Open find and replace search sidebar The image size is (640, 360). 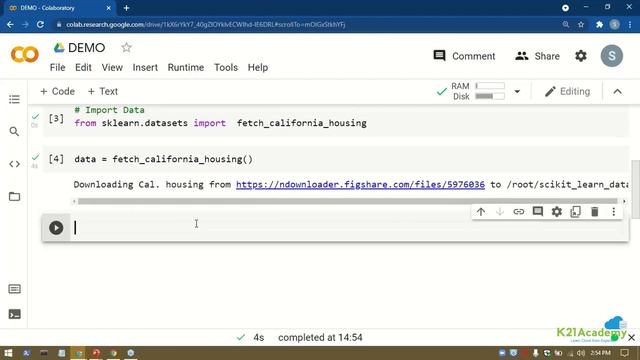tap(14, 131)
